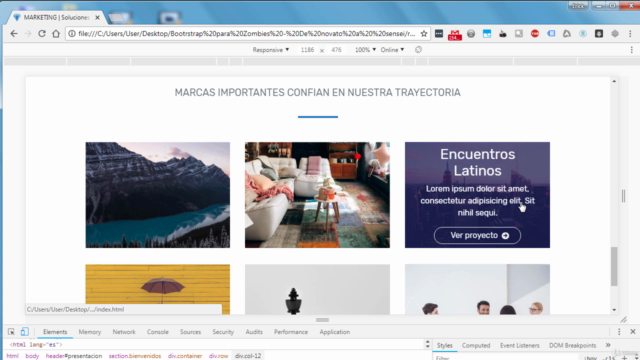The width and height of the screenshot is (640, 360).
Task: Go back to the previous page
Action: (x=14, y=34)
